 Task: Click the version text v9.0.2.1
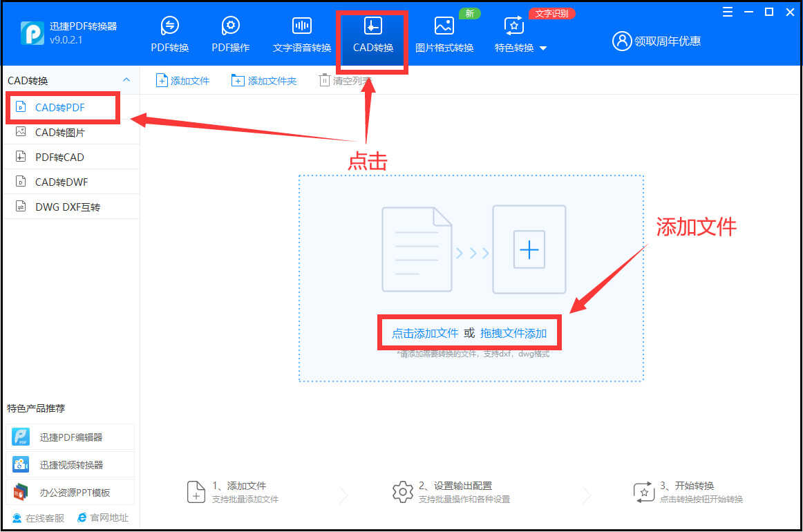[66, 40]
